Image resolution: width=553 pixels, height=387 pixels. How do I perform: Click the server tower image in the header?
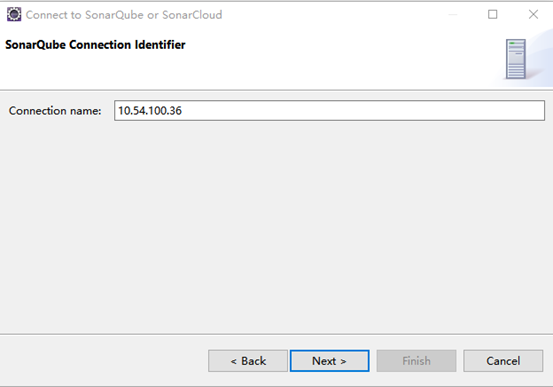pos(516,59)
